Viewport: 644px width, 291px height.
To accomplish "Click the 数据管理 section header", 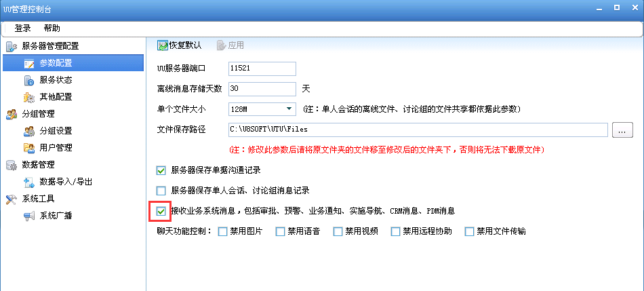I will click(x=38, y=165).
